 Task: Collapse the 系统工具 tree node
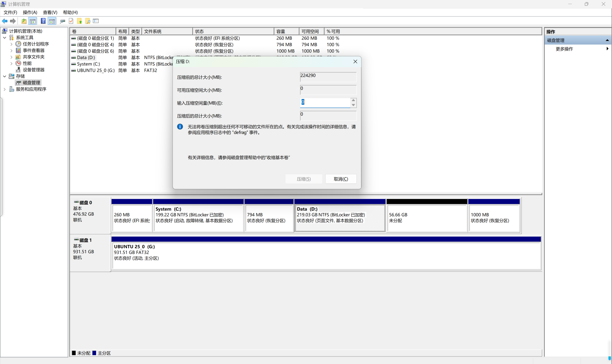(x=5, y=37)
